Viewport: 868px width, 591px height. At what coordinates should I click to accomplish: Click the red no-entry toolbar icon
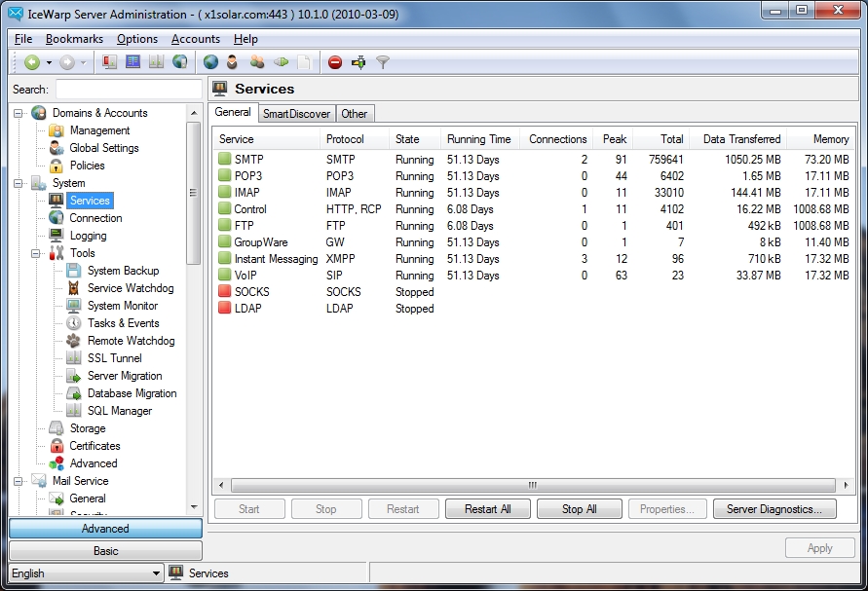[335, 62]
